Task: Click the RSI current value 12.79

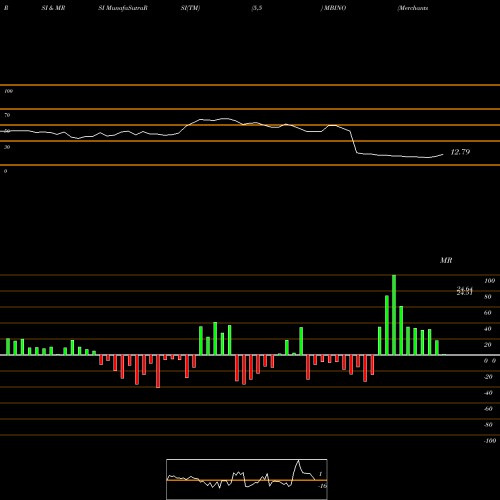Action: [460, 152]
